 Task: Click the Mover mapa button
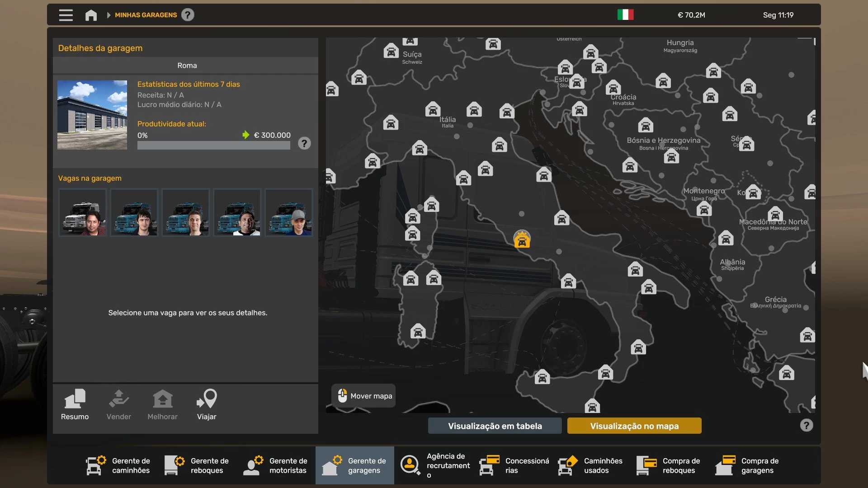363,396
